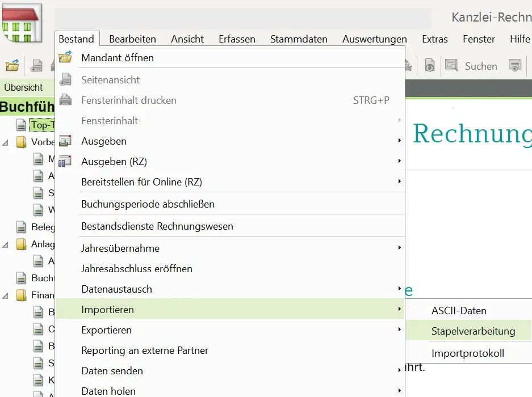Screen dimensions: 532x397
Task: Click the Ausgeben output icon in the menu
Action: pyautogui.click(x=65, y=140)
